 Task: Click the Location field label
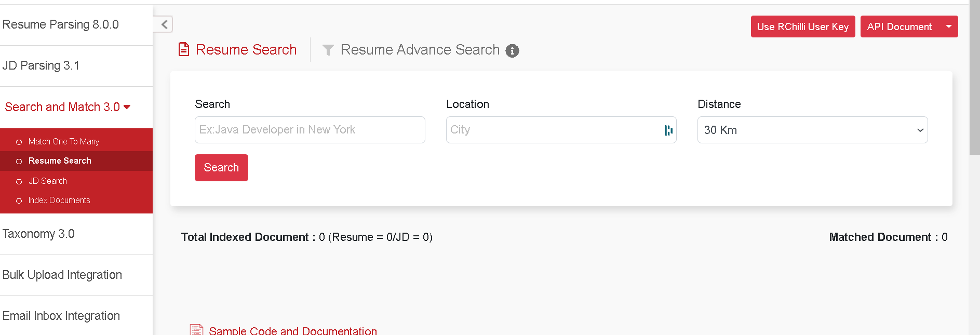467,104
